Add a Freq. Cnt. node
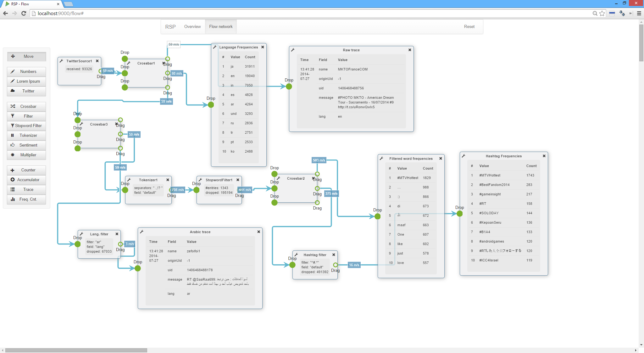The width and height of the screenshot is (644, 353). [26, 199]
